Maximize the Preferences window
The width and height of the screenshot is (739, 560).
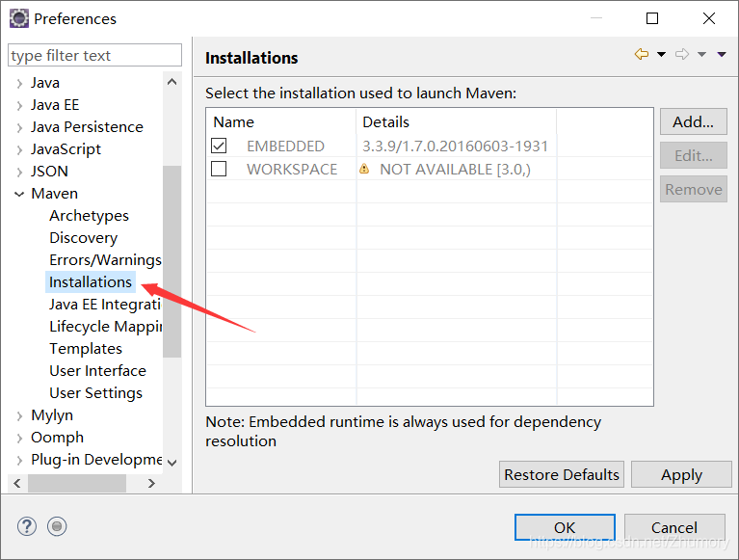point(652,18)
